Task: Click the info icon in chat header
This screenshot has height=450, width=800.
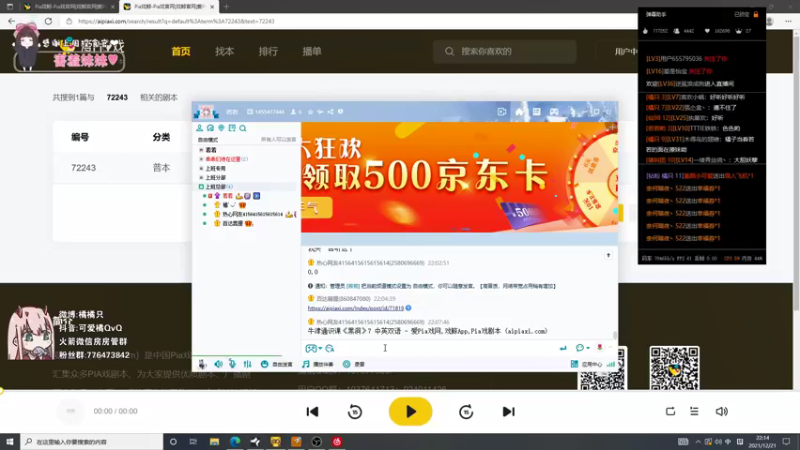Action: [340, 112]
